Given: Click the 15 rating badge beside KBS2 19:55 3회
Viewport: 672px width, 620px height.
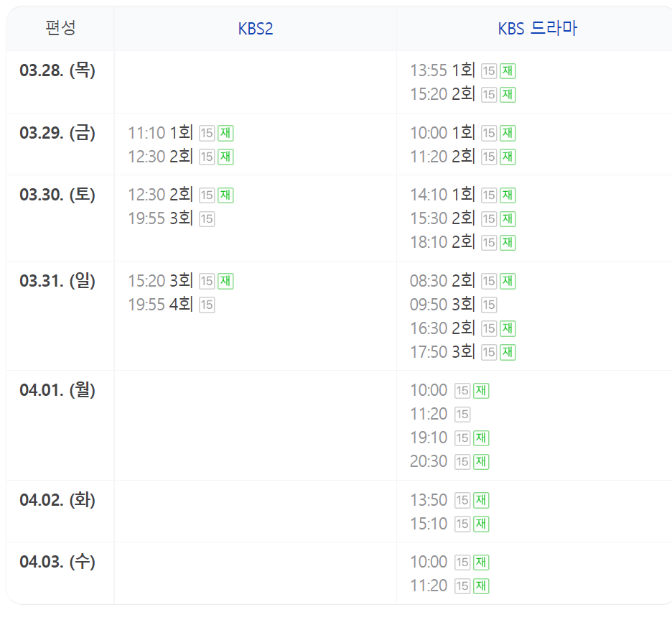Looking at the screenshot, I should 207,218.
